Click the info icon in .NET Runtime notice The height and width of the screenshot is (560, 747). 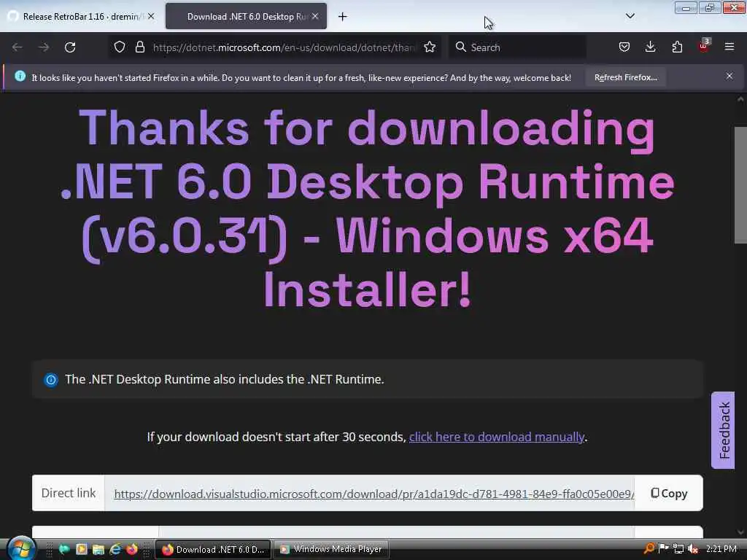(x=51, y=380)
